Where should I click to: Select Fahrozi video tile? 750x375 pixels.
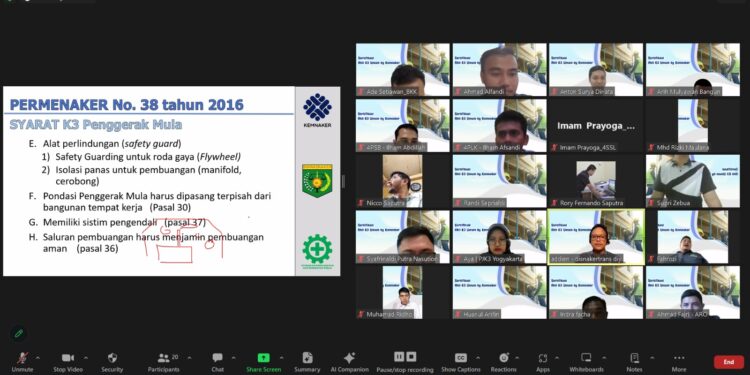[693, 237]
